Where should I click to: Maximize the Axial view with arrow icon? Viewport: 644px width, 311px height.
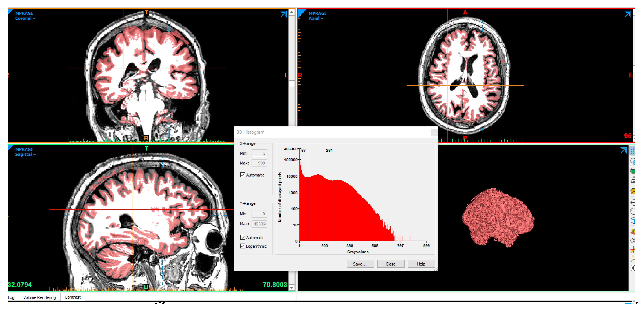click(x=627, y=14)
